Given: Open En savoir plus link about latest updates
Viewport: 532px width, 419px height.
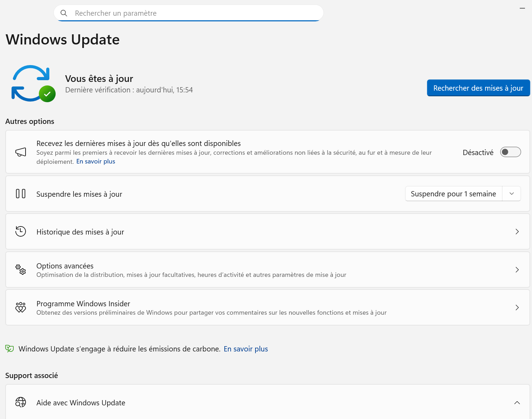Looking at the screenshot, I should pos(96,161).
